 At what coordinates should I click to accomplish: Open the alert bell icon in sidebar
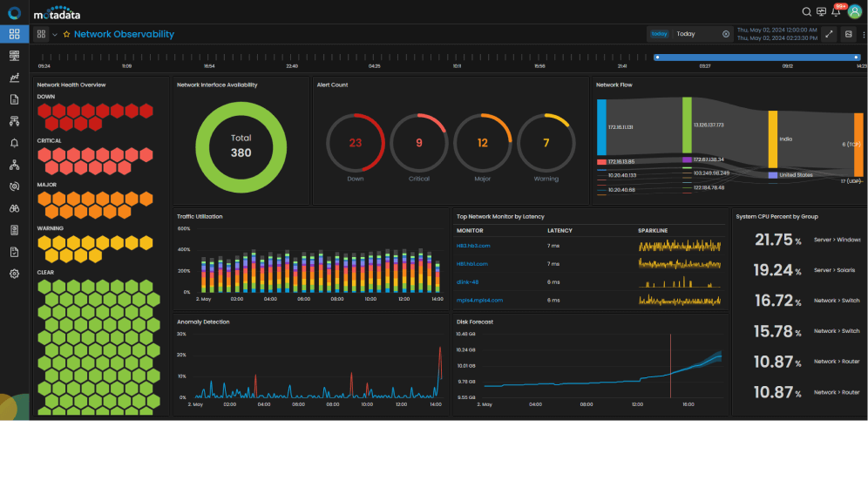pyautogui.click(x=14, y=143)
